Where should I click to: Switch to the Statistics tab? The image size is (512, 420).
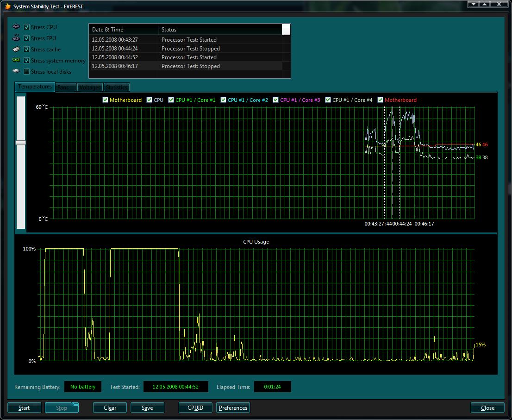[x=117, y=87]
